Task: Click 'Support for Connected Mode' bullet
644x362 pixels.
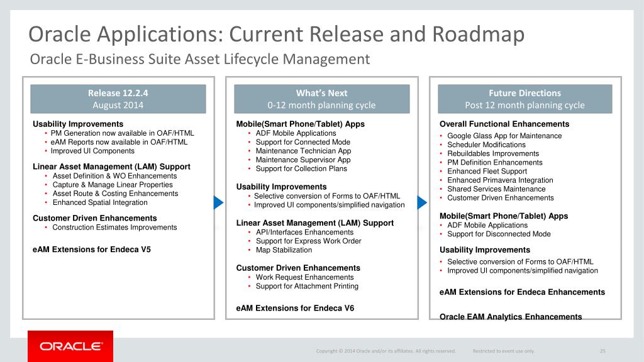Action: 303,142
